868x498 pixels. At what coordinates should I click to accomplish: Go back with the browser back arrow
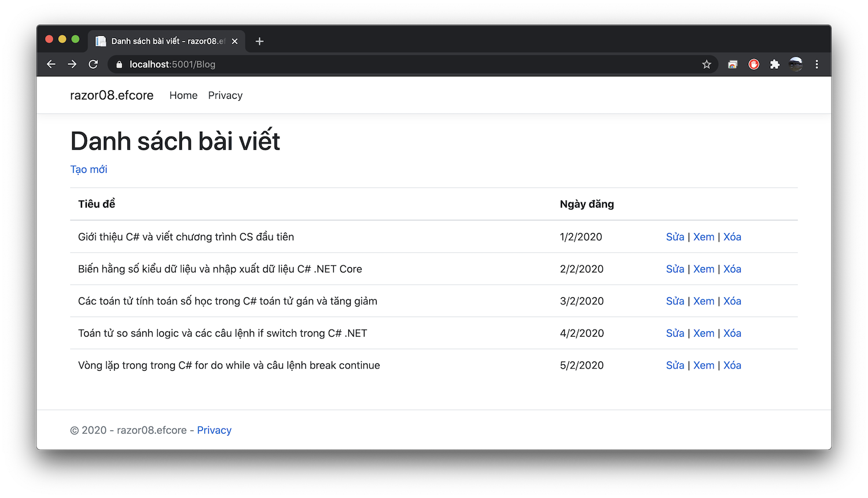click(51, 64)
